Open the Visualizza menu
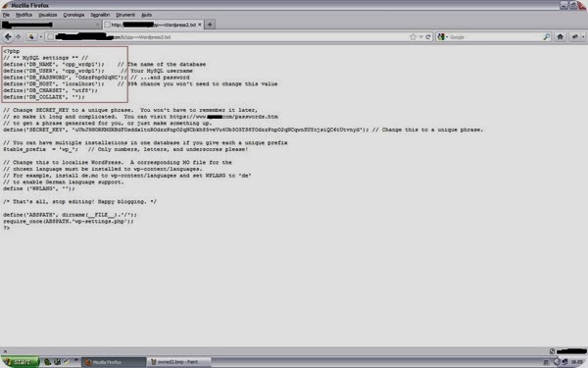 (x=48, y=15)
